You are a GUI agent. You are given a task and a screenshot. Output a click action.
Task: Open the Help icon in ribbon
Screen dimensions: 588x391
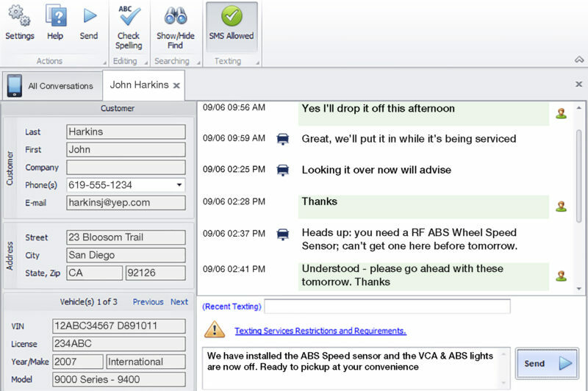click(55, 23)
